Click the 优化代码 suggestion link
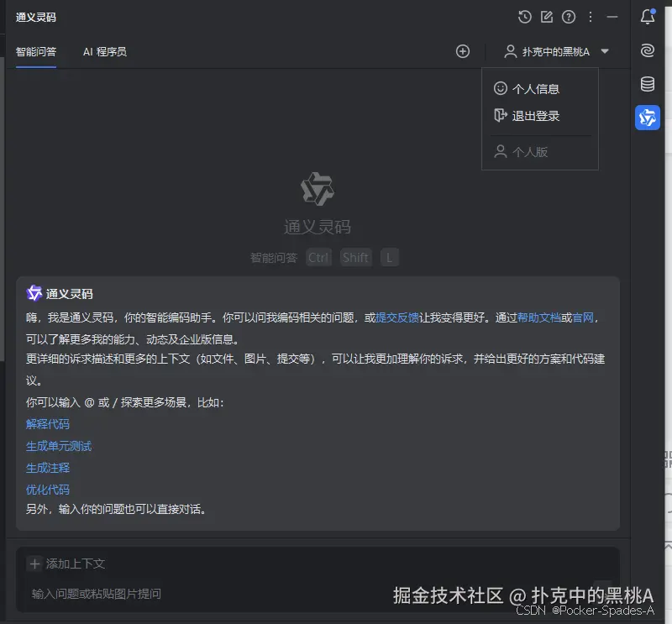The width and height of the screenshot is (672, 624). click(48, 490)
